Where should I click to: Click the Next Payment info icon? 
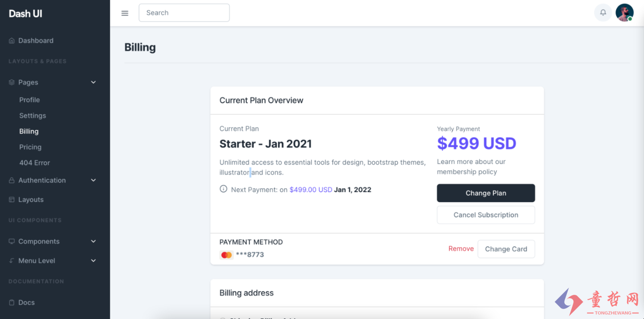click(224, 189)
